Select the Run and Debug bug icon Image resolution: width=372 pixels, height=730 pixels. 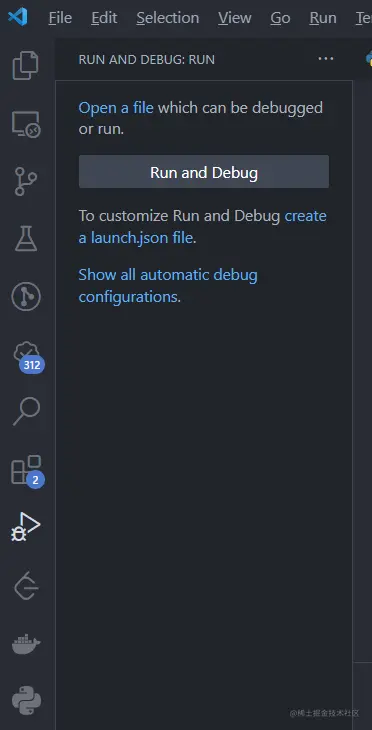[26, 527]
